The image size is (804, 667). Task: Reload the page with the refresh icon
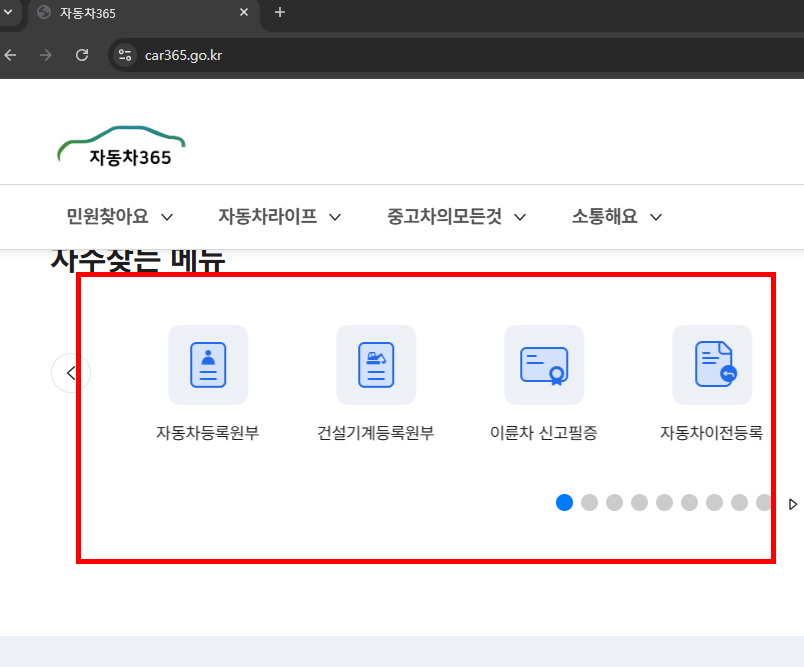tap(83, 55)
